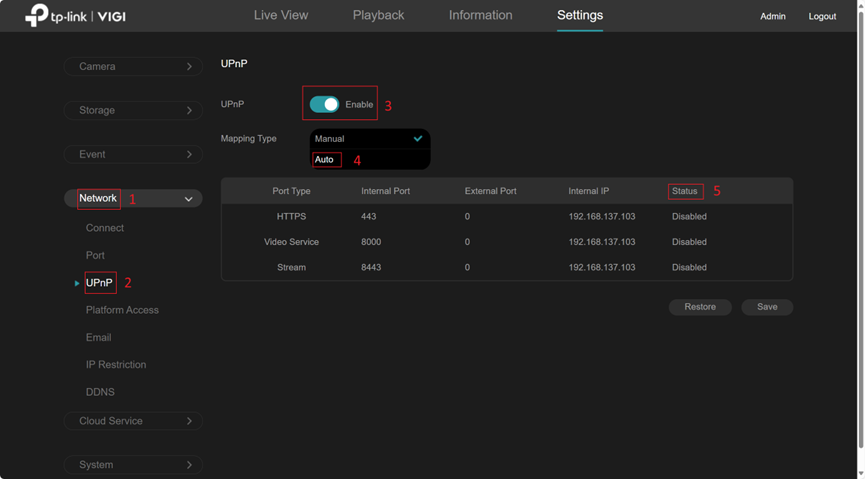The height and width of the screenshot is (479, 865).
Task: Select Auto mapping type option
Action: (x=370, y=159)
